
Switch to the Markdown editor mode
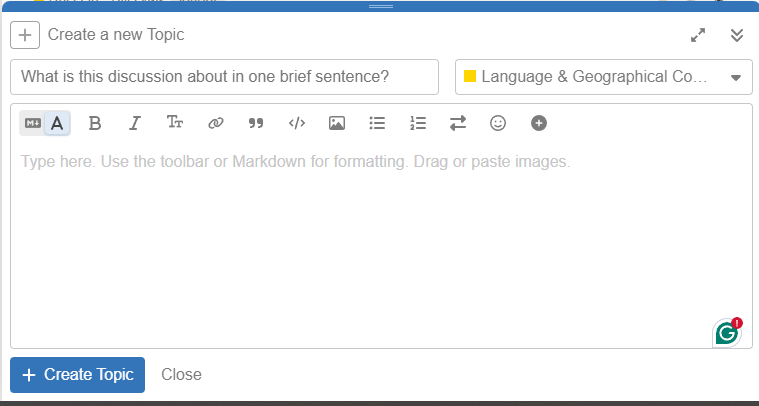[x=32, y=123]
